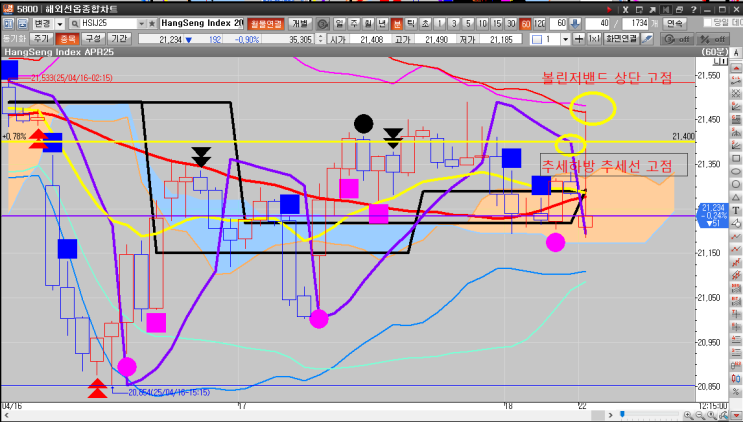This screenshot has height=422, width=743.
Task: Click the plus icon to add a chart
Action: (x=579, y=39)
